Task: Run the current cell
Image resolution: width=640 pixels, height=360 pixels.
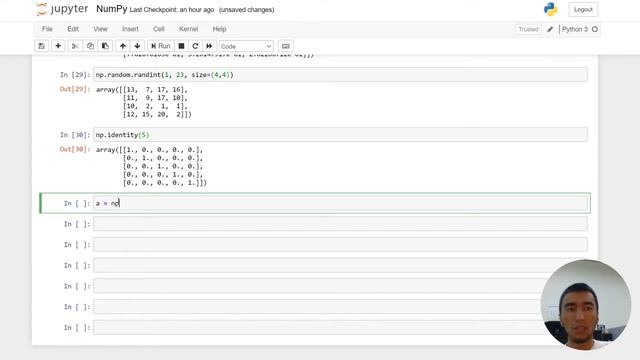Action: 160,46
